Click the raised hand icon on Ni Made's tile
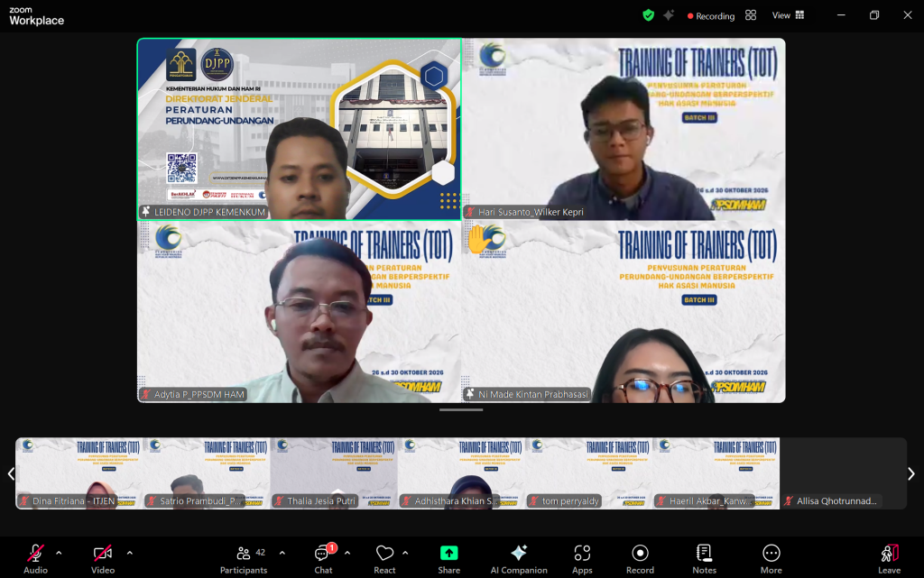Image resolution: width=924 pixels, height=578 pixels. point(478,240)
